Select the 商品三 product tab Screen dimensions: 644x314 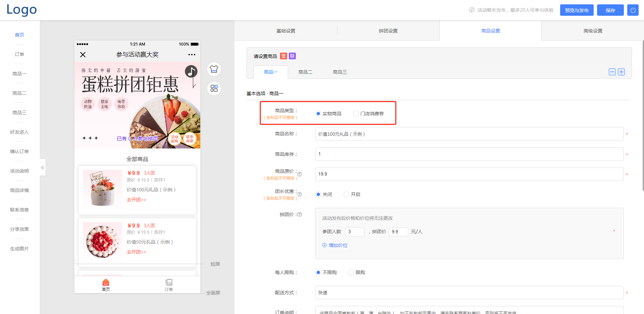point(340,72)
